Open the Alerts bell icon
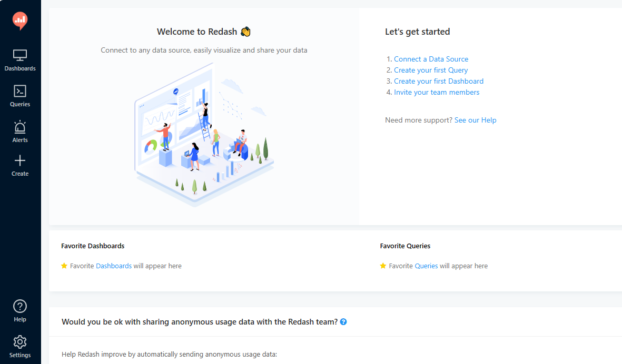 point(20,127)
